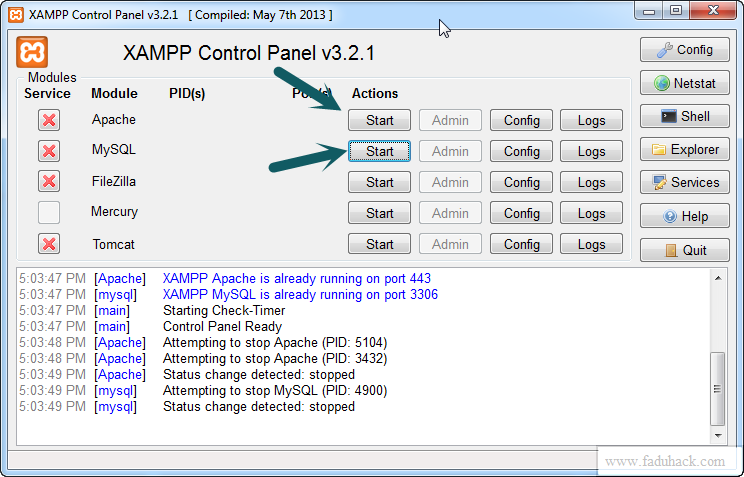Click the Mercury module name
This screenshot has height=477, width=744.
pyautogui.click(x=114, y=211)
